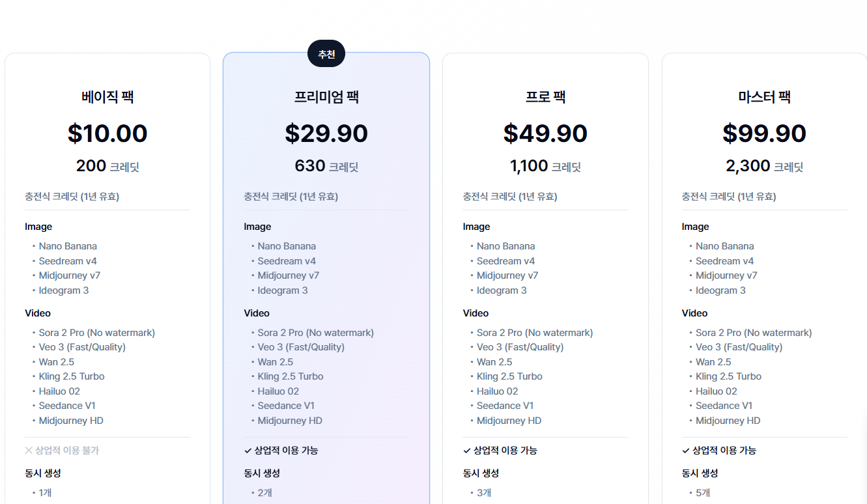Click the 마스터 팩 commercial-use checkmark

pos(685,450)
